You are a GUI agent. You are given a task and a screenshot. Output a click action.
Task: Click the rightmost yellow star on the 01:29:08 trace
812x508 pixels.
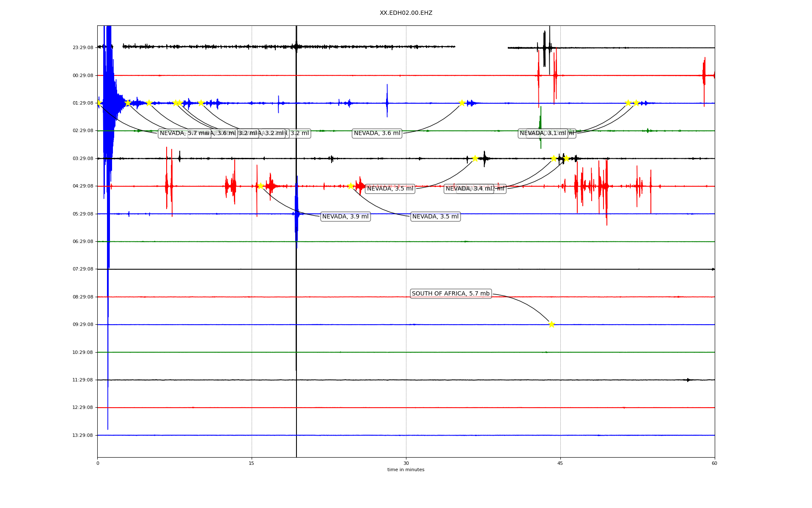[636, 103]
